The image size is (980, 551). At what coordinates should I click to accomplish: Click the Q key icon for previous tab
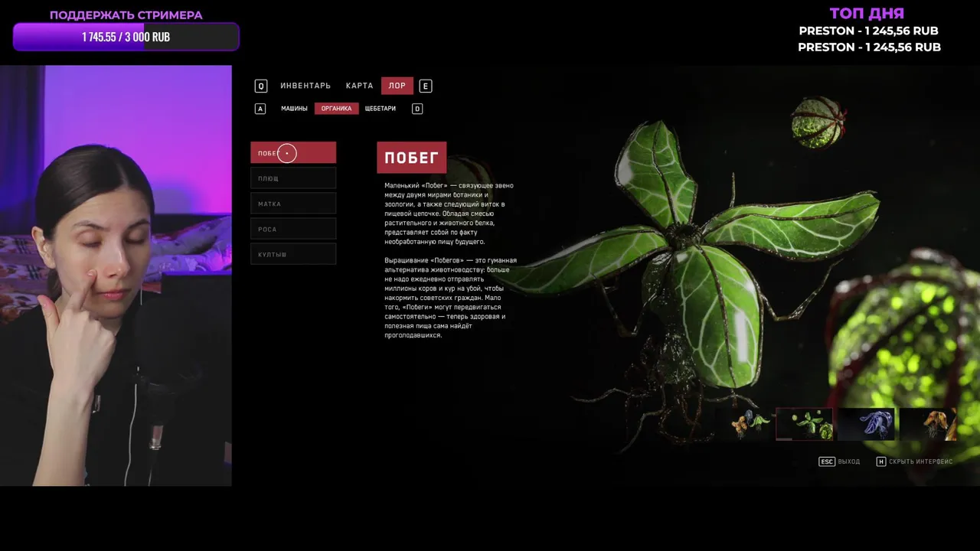261,86
